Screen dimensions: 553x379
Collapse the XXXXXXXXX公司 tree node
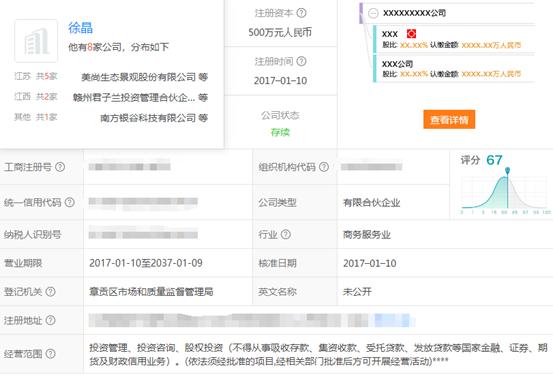(x=373, y=13)
